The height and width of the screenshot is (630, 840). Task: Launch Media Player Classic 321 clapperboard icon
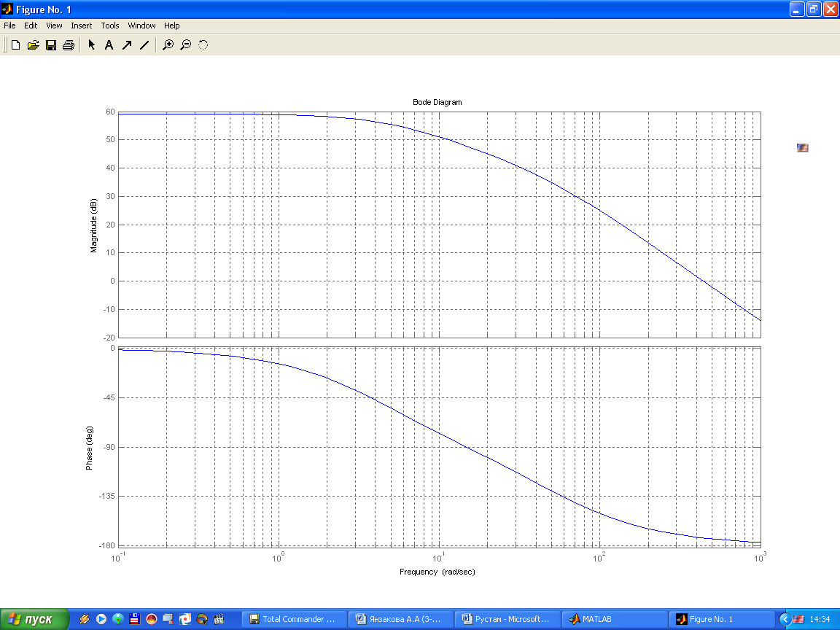219,619
